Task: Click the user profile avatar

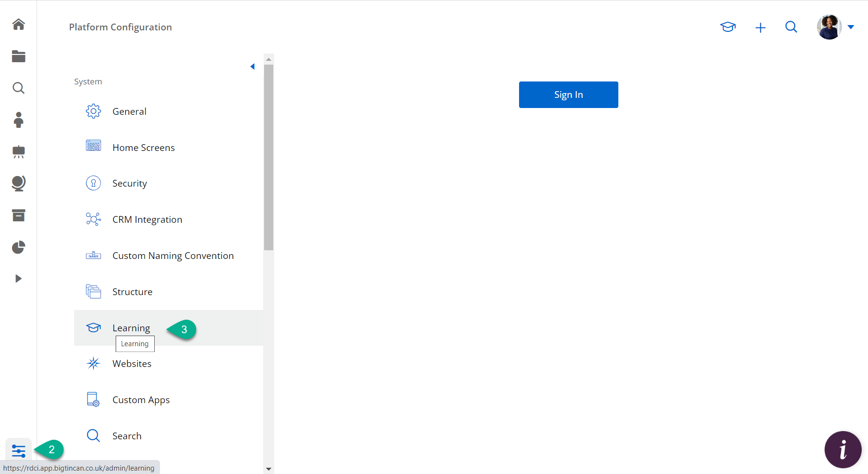Action: click(x=829, y=27)
